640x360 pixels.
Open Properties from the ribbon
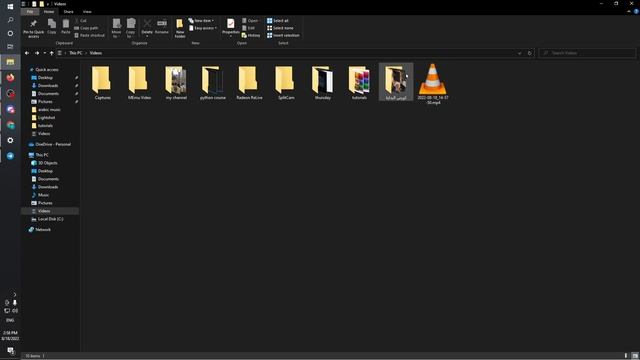231,28
